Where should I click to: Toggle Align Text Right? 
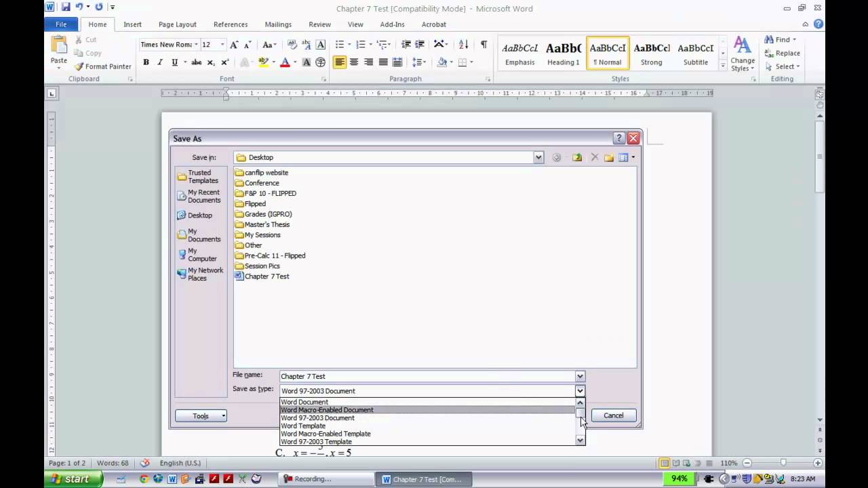(368, 62)
